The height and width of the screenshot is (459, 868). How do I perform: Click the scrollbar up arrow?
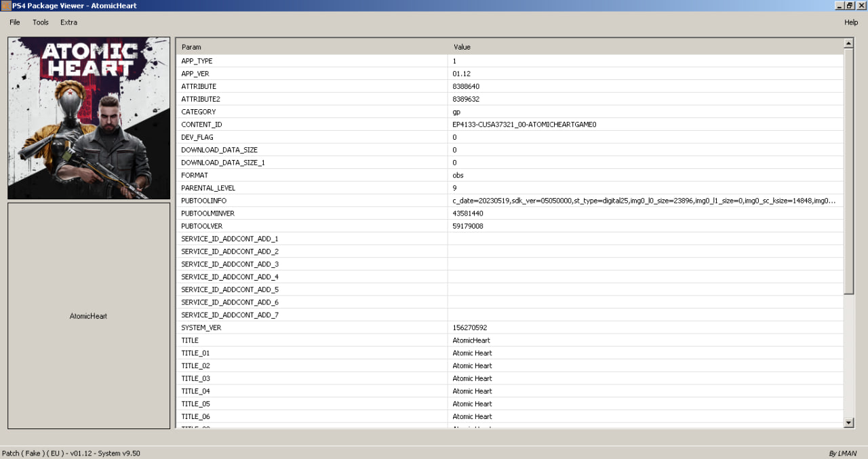(x=848, y=43)
